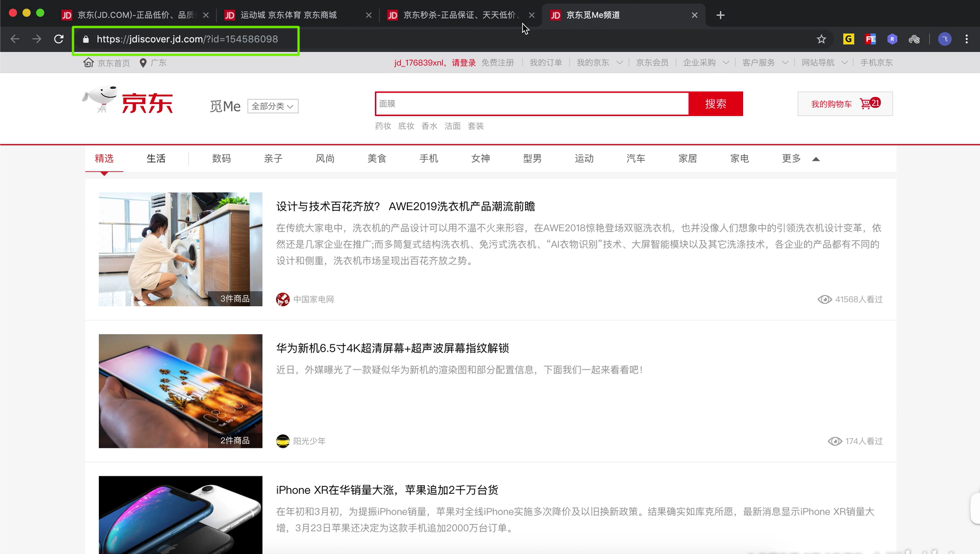
Task: Open the Chrome three-dot menu
Action: [966, 39]
